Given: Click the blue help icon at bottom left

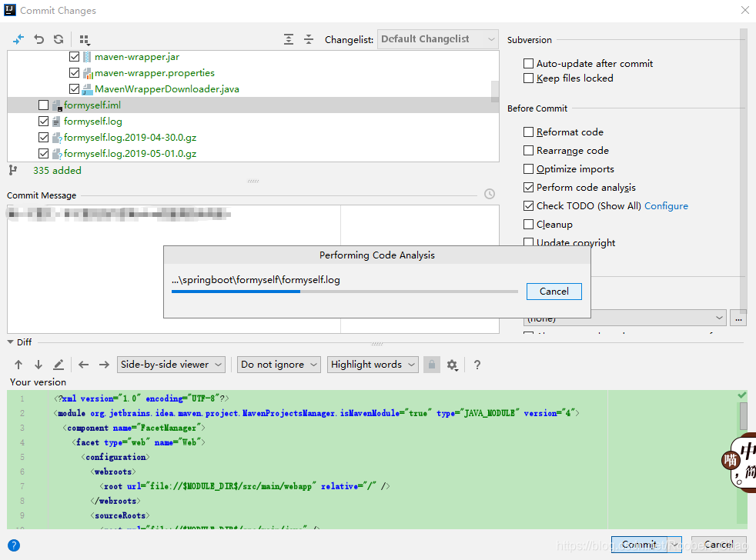Looking at the screenshot, I should pyautogui.click(x=14, y=545).
